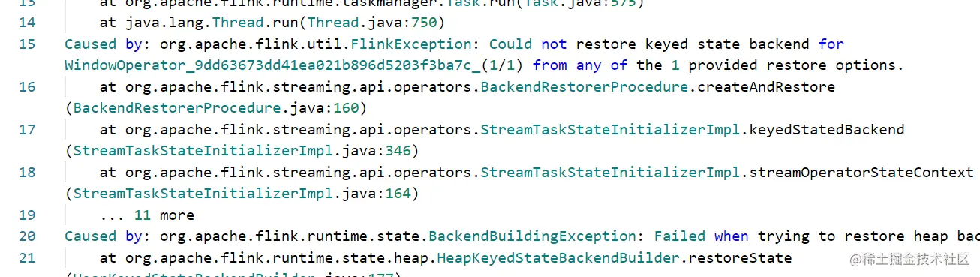Click line number 14 in the gutter
The height and width of the screenshot is (277, 980).
(x=27, y=23)
